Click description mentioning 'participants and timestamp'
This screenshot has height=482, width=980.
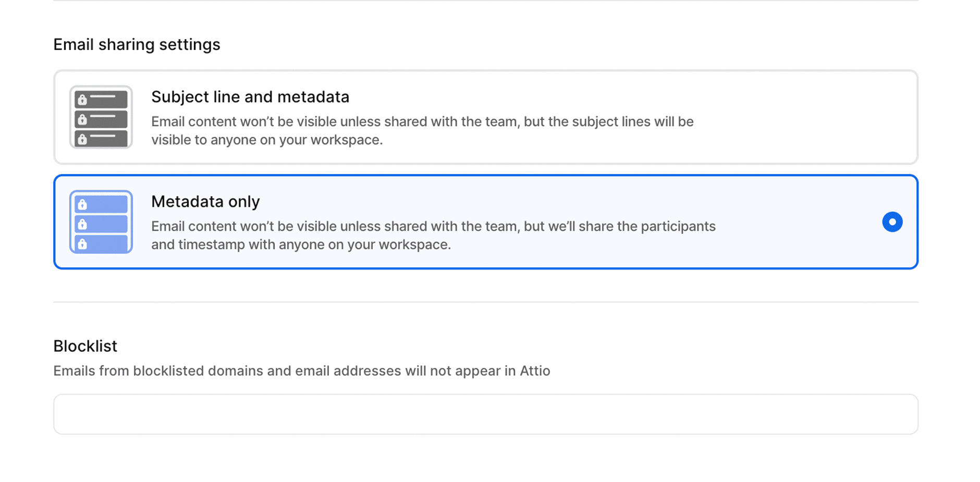click(433, 236)
